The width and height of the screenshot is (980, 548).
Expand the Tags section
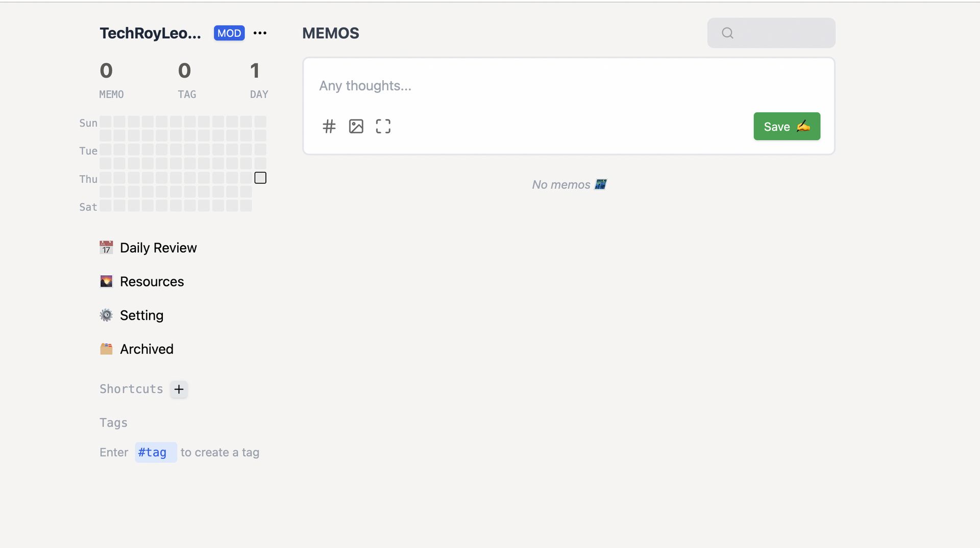coord(113,422)
